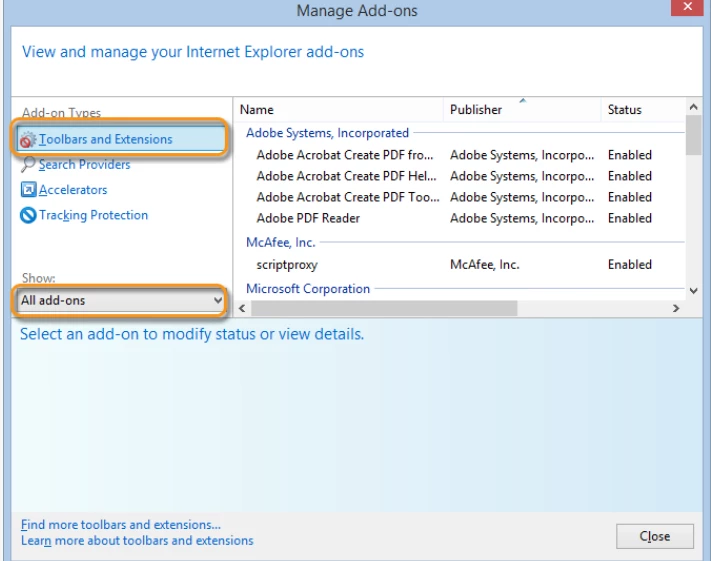Click Enabled status of scriptproxy
The image size is (711, 561).
pyautogui.click(x=630, y=264)
